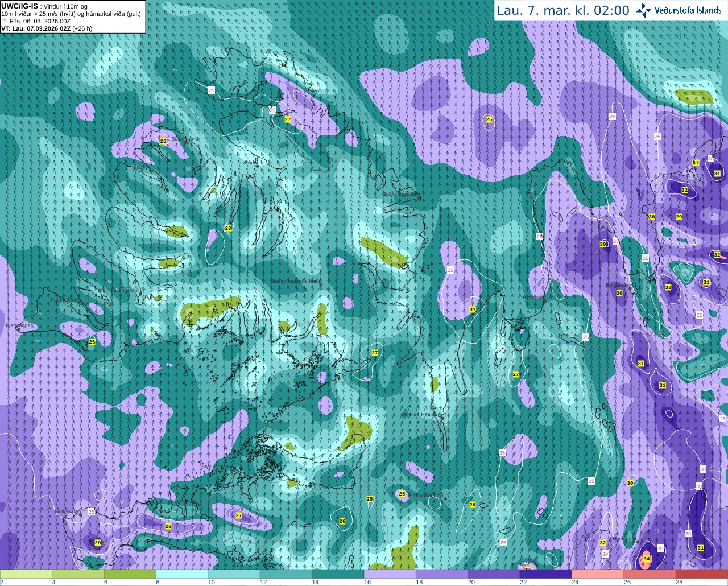Click the forecast time 'Lau. 7. mar. kl. 02:00'
The image size is (728, 586).
click(x=563, y=10)
